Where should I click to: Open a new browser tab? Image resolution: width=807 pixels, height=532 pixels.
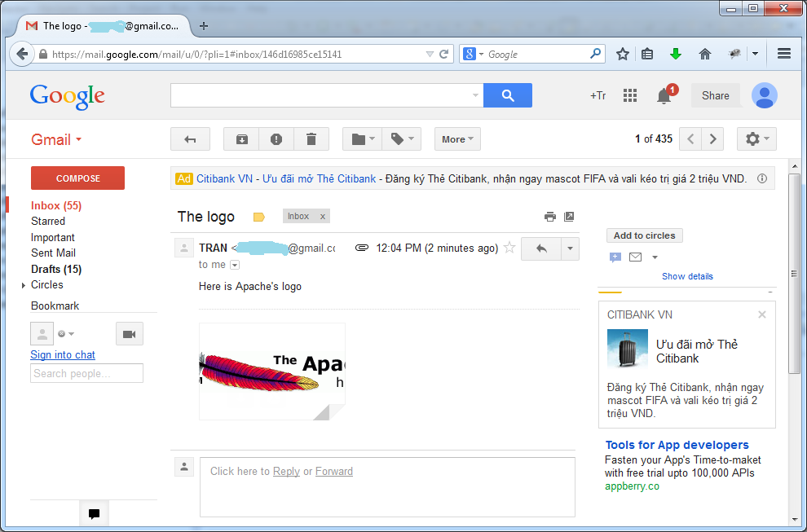(x=204, y=26)
